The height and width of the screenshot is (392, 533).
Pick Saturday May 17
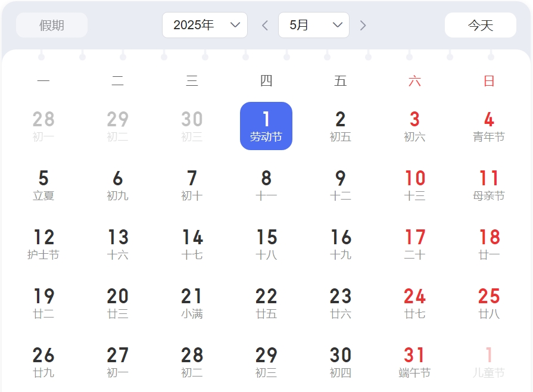[414, 244]
